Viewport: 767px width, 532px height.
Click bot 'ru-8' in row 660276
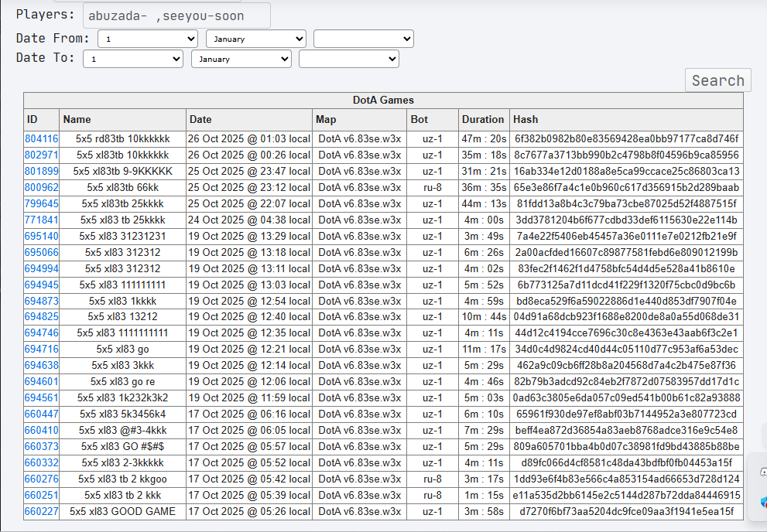pos(433,479)
